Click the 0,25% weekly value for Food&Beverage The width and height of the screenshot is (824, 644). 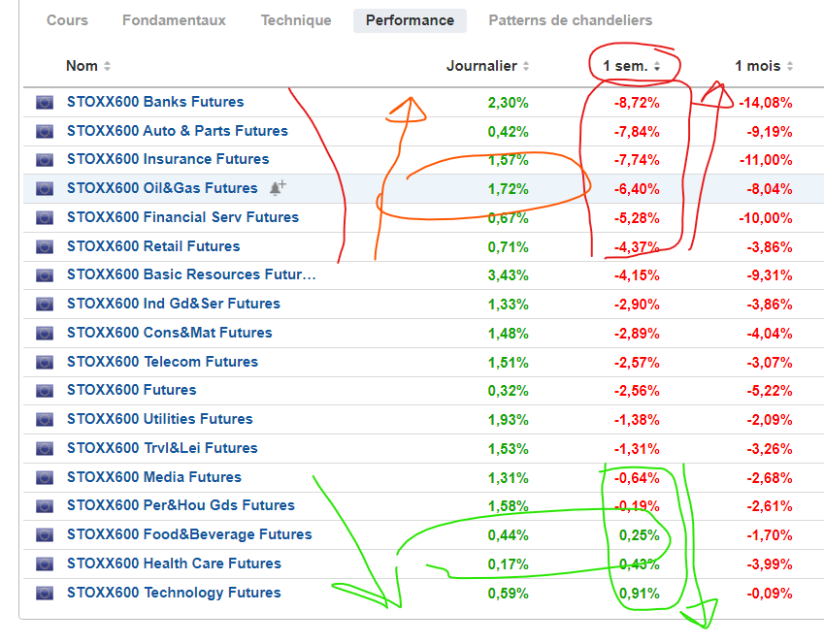[639, 535]
